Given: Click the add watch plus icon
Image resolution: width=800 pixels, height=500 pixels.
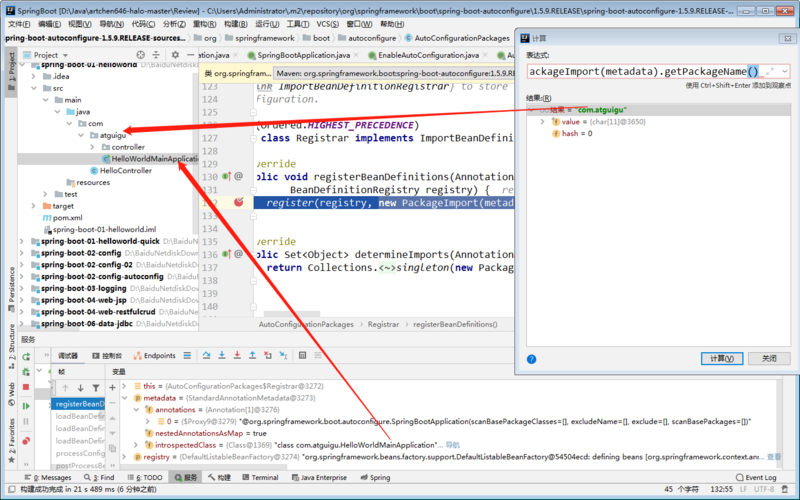Looking at the screenshot, I should (112, 388).
